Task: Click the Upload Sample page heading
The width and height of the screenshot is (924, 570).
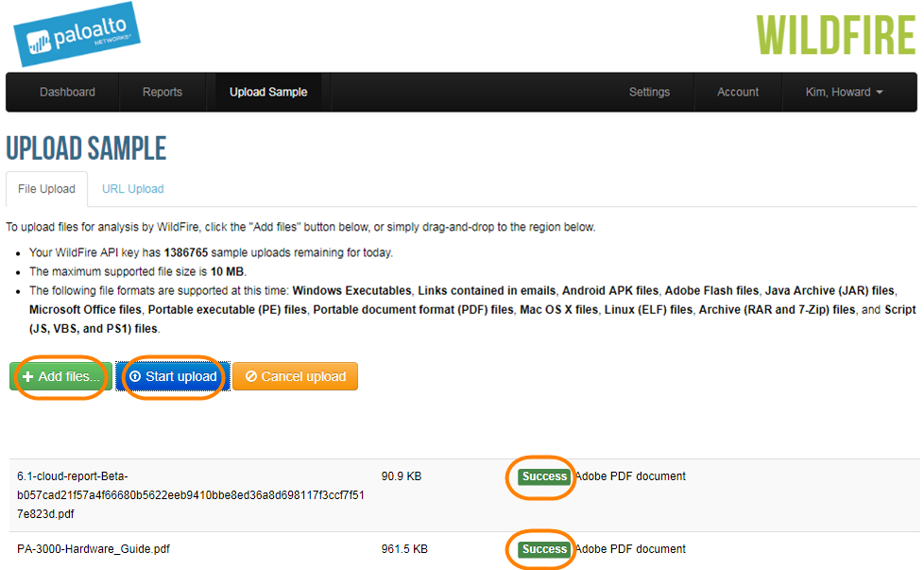Action: click(86, 148)
